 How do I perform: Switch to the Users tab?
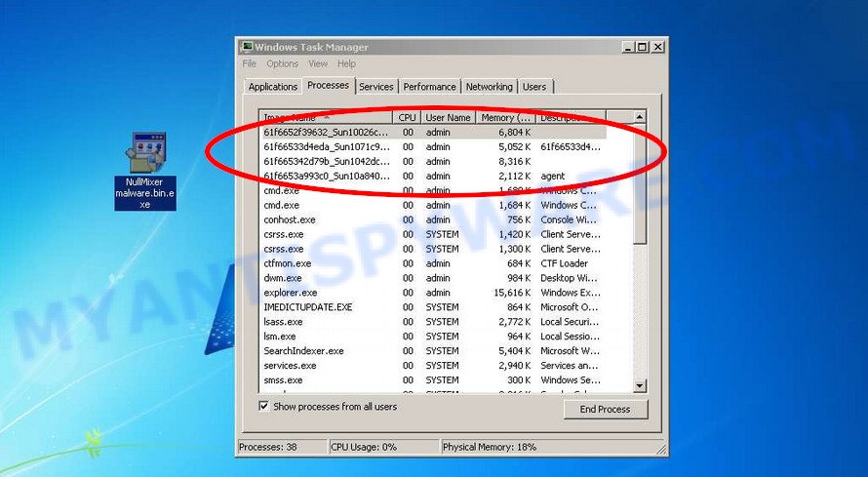point(534,87)
